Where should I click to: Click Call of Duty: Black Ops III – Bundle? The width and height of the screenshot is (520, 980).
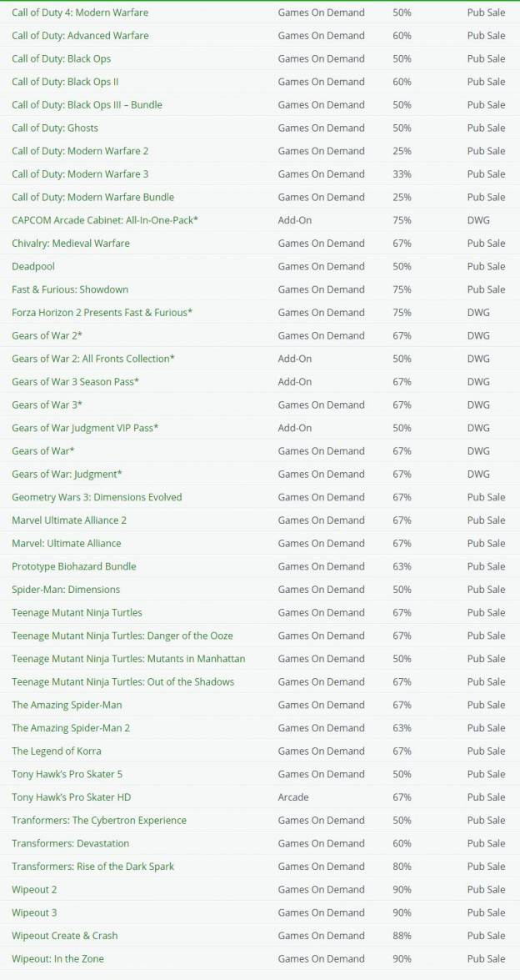[87, 105]
